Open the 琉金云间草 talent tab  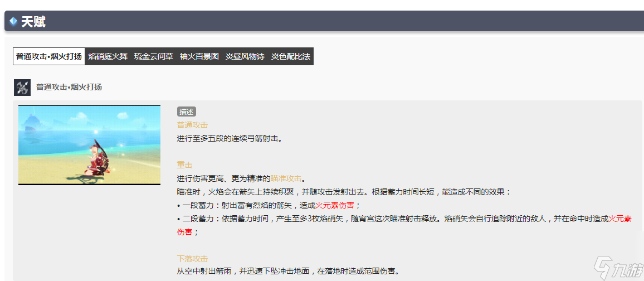pyautogui.click(x=153, y=56)
